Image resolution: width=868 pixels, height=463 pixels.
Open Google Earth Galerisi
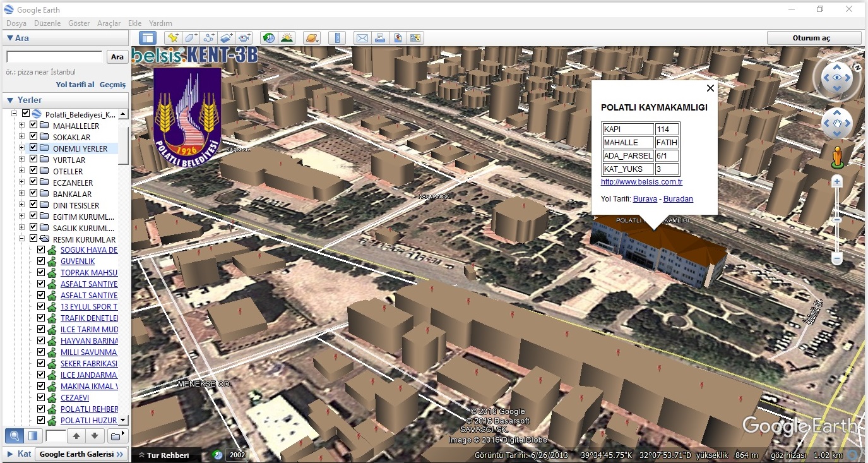(x=81, y=454)
